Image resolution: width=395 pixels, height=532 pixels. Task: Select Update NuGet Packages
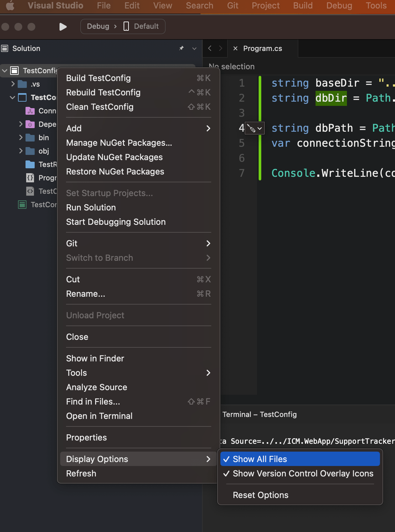point(139,157)
